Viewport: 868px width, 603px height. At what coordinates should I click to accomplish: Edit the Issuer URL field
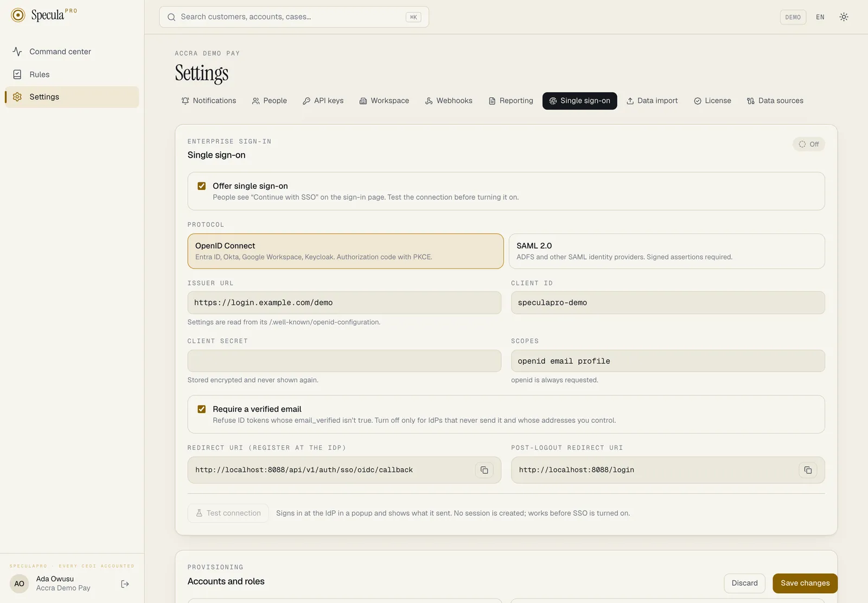point(344,303)
